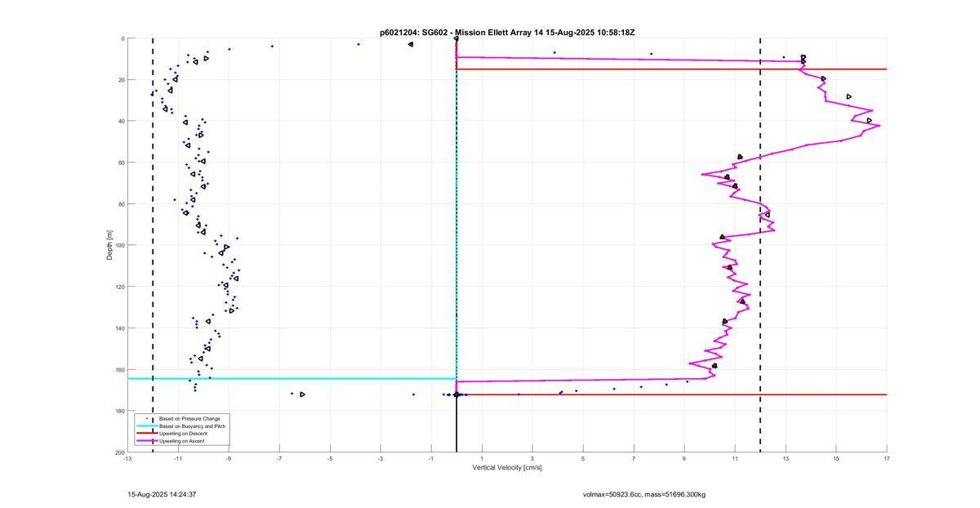980x508 pixels.
Task: Click the dark red line sample in the legend
Action: tap(146, 434)
